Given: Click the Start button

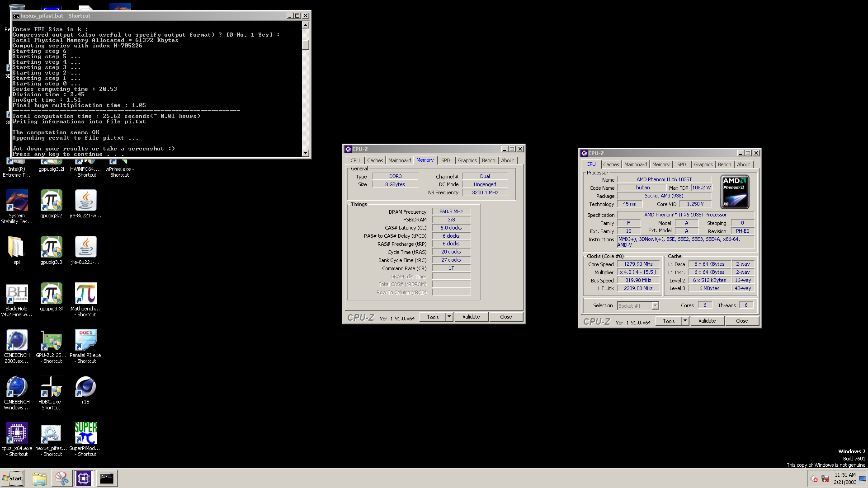Looking at the screenshot, I should 13,479.
